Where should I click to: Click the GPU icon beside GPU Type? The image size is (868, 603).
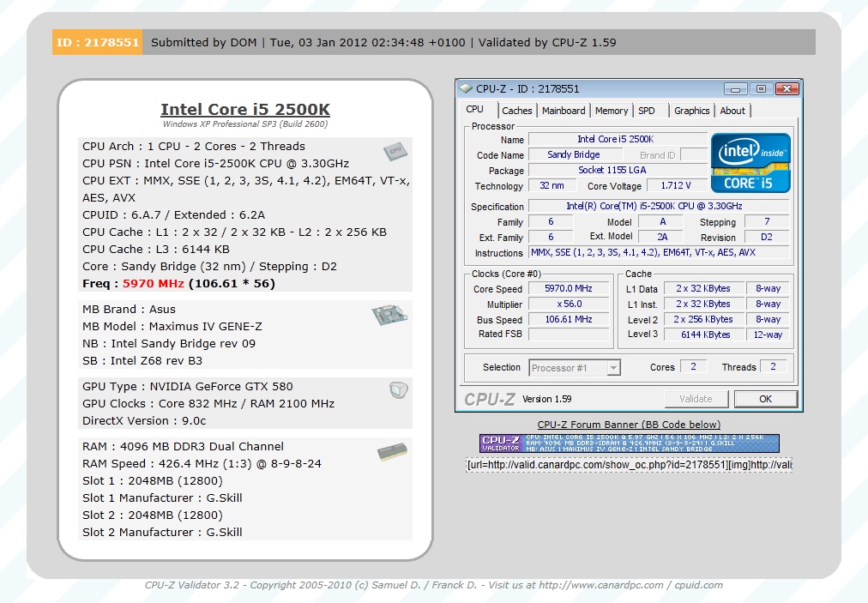click(x=398, y=391)
